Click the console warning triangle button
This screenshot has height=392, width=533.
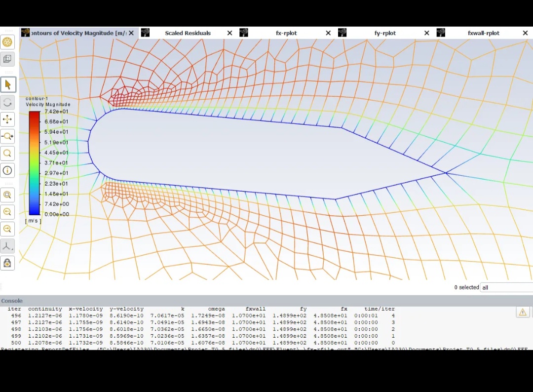pyautogui.click(x=523, y=312)
